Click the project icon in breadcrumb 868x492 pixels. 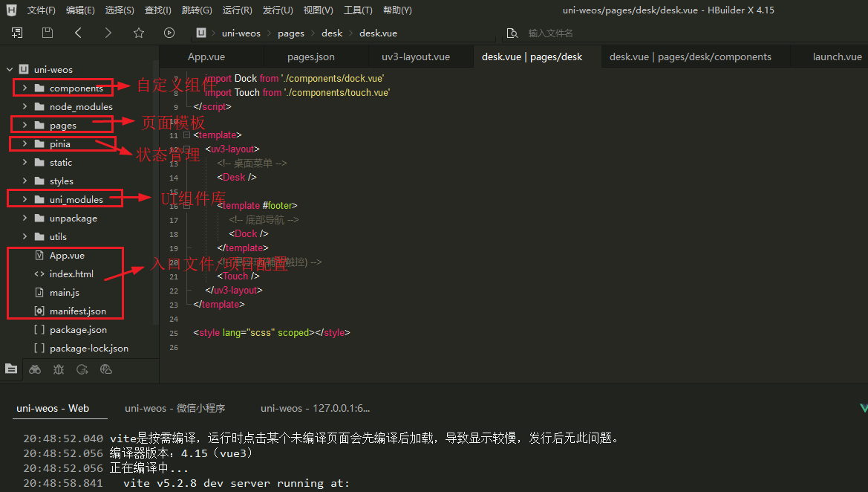(x=201, y=33)
